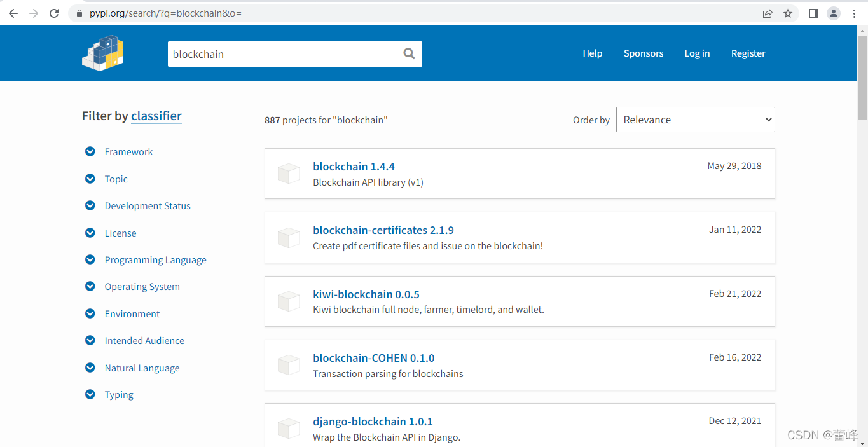
Task: Expand Development Status filter chevron
Action: pyautogui.click(x=90, y=205)
